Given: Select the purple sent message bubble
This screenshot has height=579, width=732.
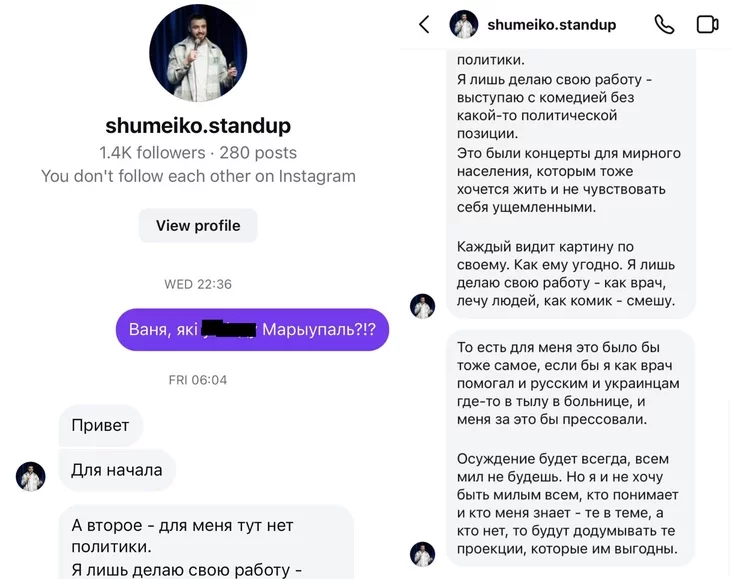Looking at the screenshot, I should [252, 330].
